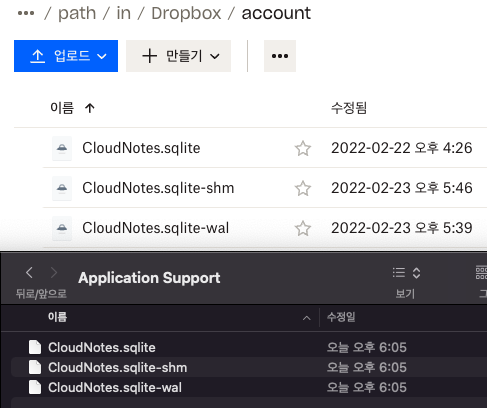The image size is (487, 408).
Task: Open the Dropbox breadcrumb folder
Action: tap(186, 14)
